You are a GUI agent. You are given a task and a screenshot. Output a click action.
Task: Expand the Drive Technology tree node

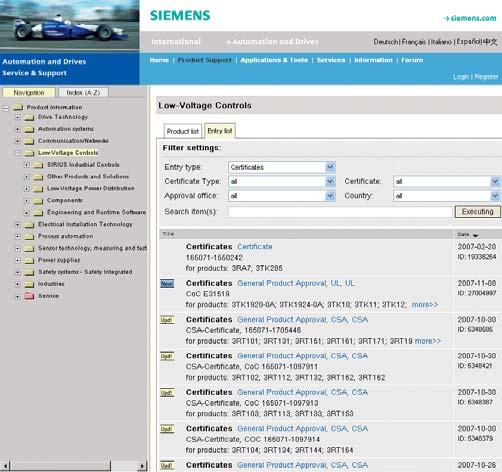coord(18,117)
